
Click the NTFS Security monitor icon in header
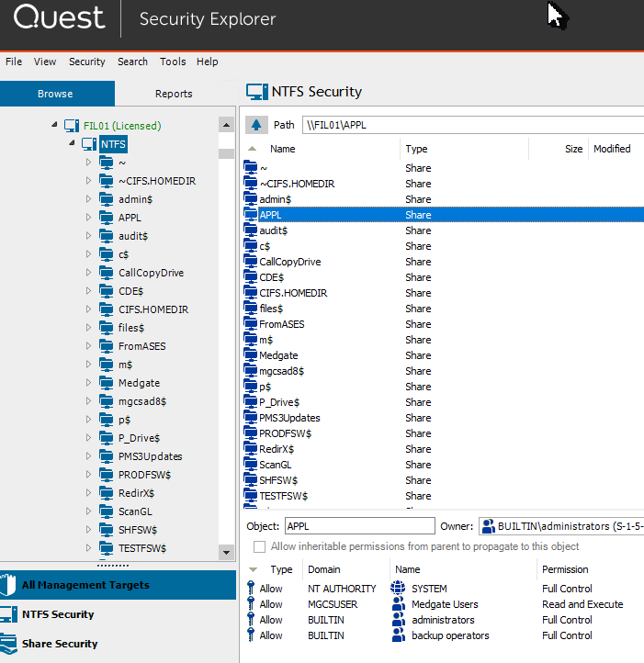(257, 92)
